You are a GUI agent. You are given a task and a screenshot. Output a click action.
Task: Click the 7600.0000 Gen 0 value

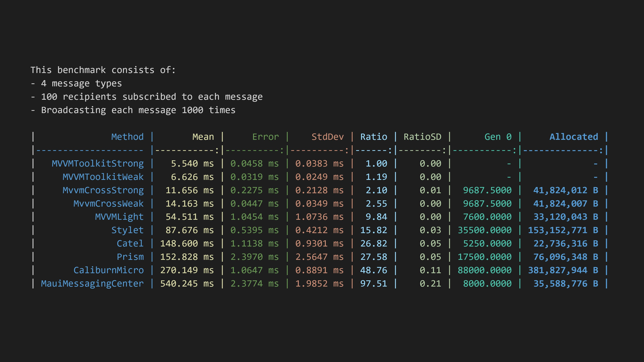point(487,217)
